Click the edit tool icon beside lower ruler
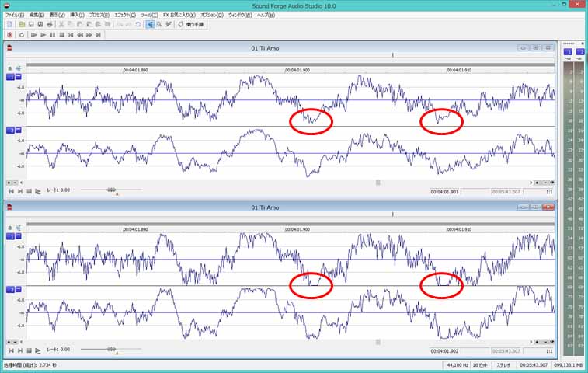The height and width of the screenshot is (373, 588). coord(19,228)
